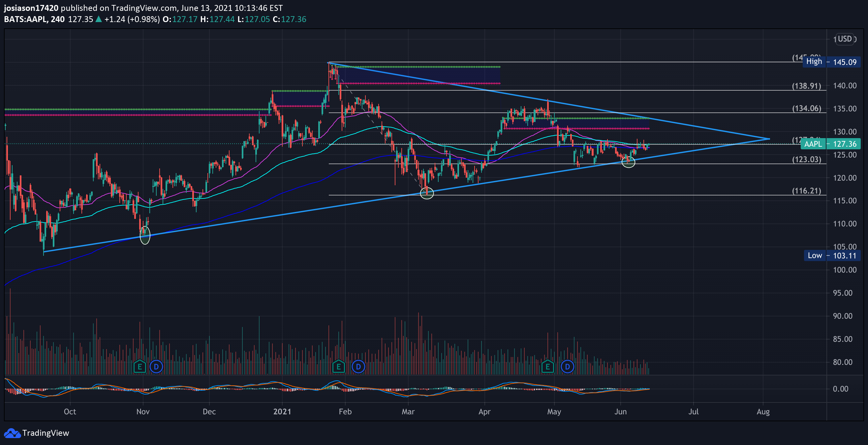Click the February dividend D marker
This screenshot has height=445, width=868.
(x=358, y=367)
